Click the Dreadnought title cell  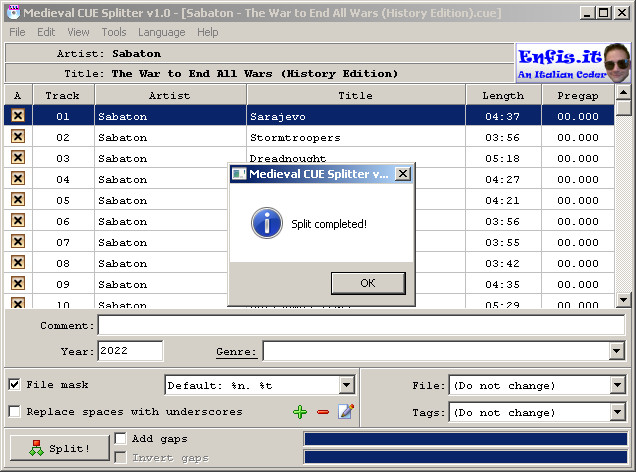click(x=356, y=155)
